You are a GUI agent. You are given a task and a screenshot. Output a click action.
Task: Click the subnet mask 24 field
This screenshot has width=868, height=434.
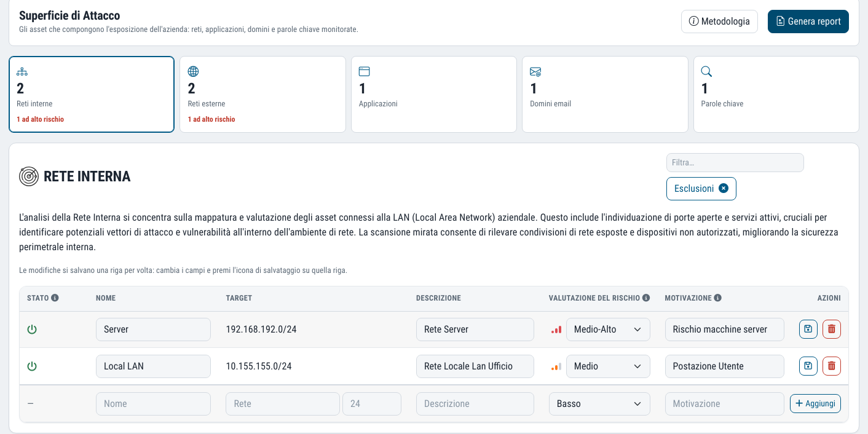[372, 404]
